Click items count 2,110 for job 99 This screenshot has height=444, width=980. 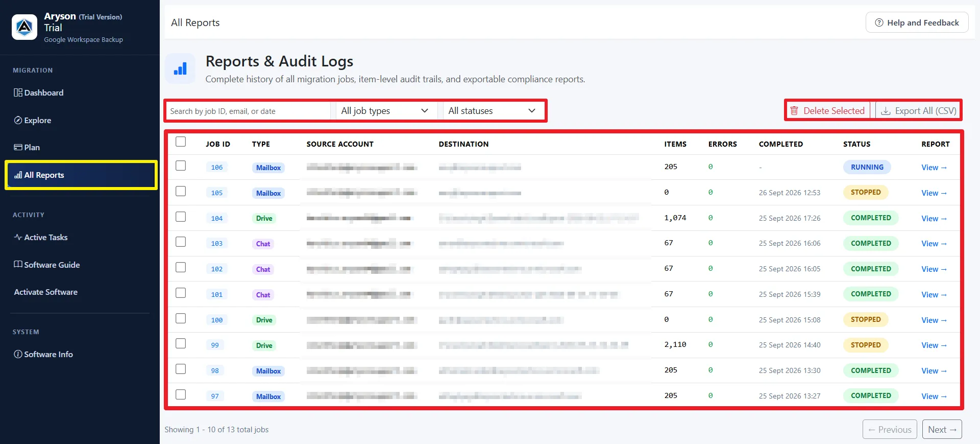pyautogui.click(x=675, y=345)
